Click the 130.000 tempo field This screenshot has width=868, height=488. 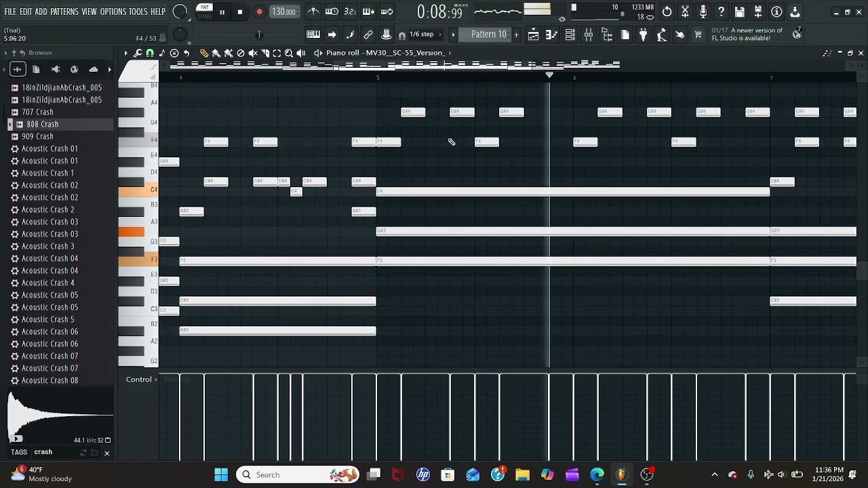coord(283,12)
